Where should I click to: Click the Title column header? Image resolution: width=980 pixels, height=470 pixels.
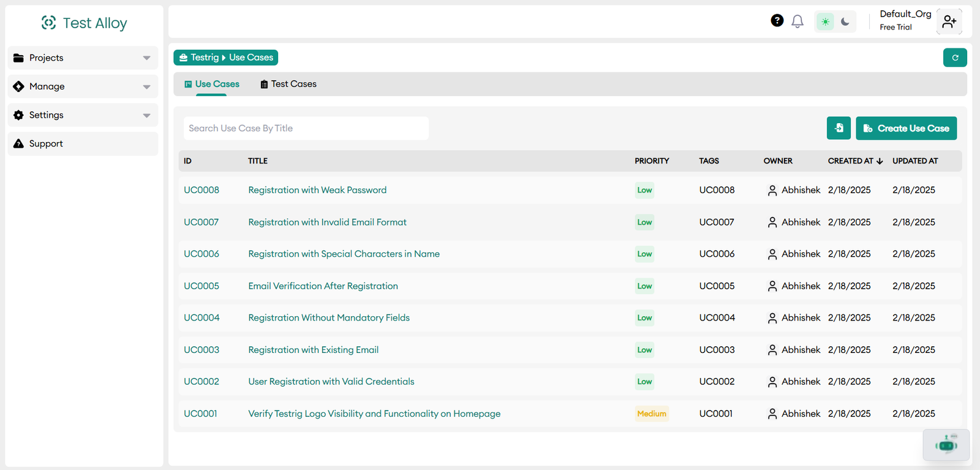pyautogui.click(x=258, y=161)
